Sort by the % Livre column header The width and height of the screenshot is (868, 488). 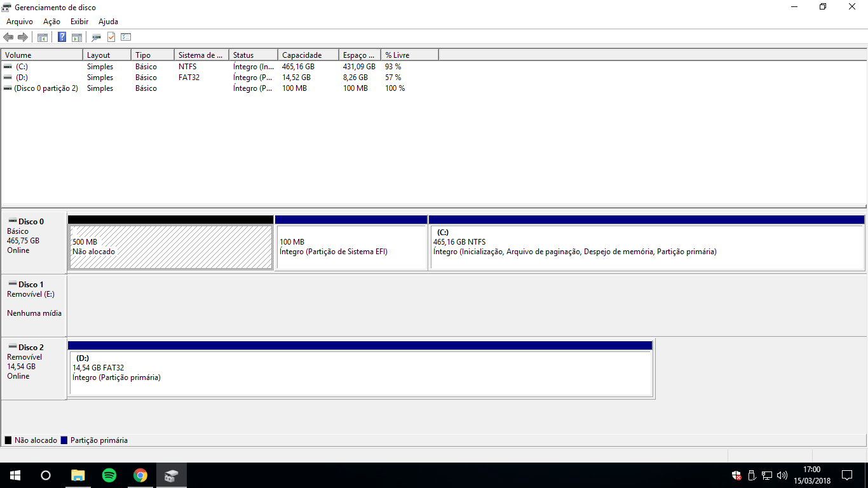click(410, 55)
